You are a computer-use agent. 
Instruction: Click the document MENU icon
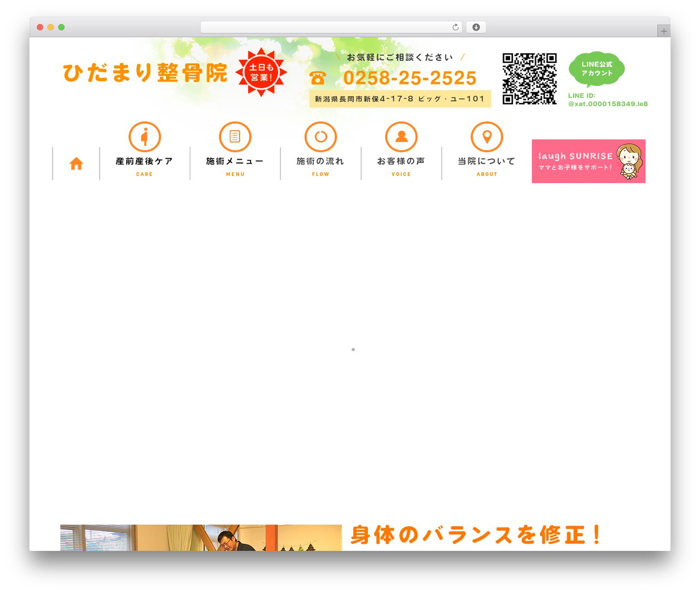point(235,137)
